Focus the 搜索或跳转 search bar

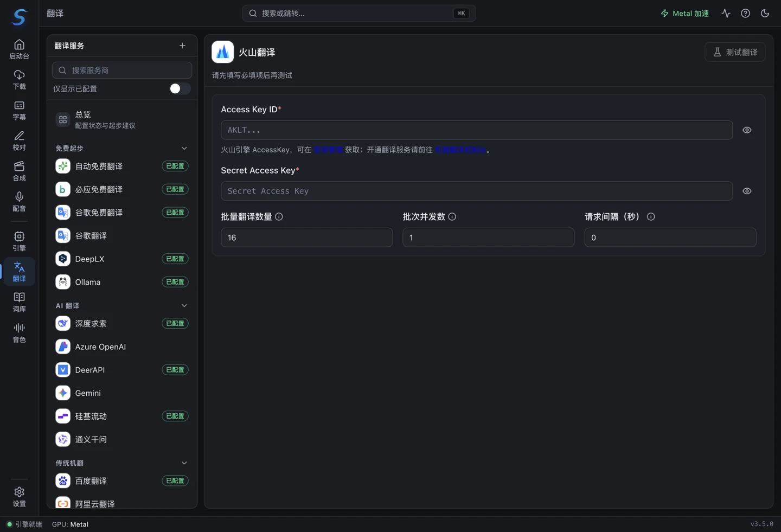pos(359,13)
